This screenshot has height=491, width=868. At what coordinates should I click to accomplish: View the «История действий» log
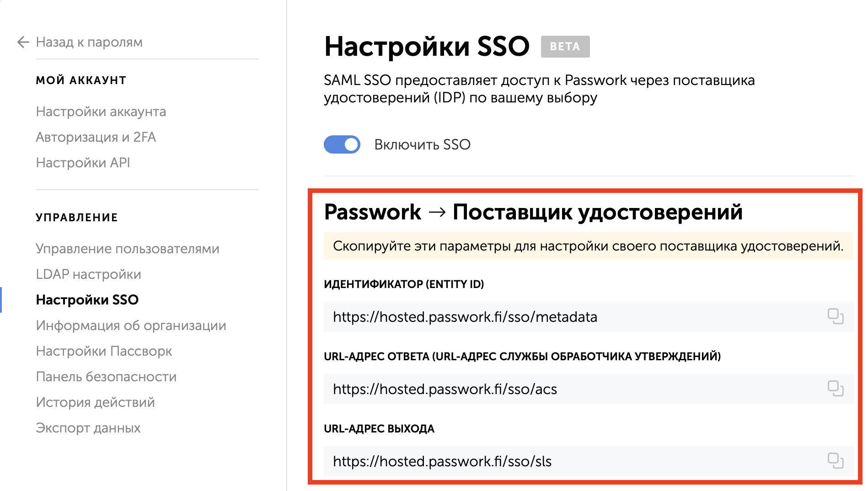(96, 402)
